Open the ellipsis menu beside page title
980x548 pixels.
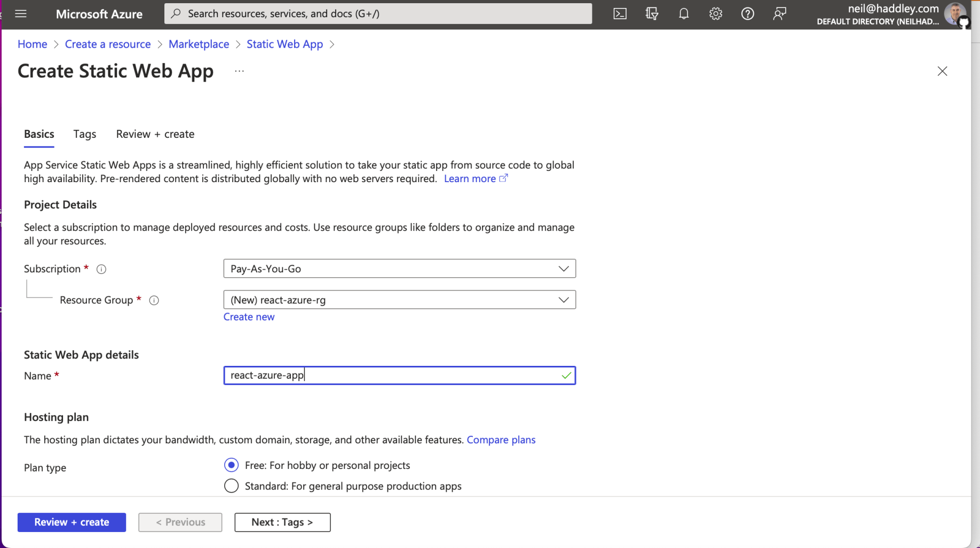tap(239, 71)
